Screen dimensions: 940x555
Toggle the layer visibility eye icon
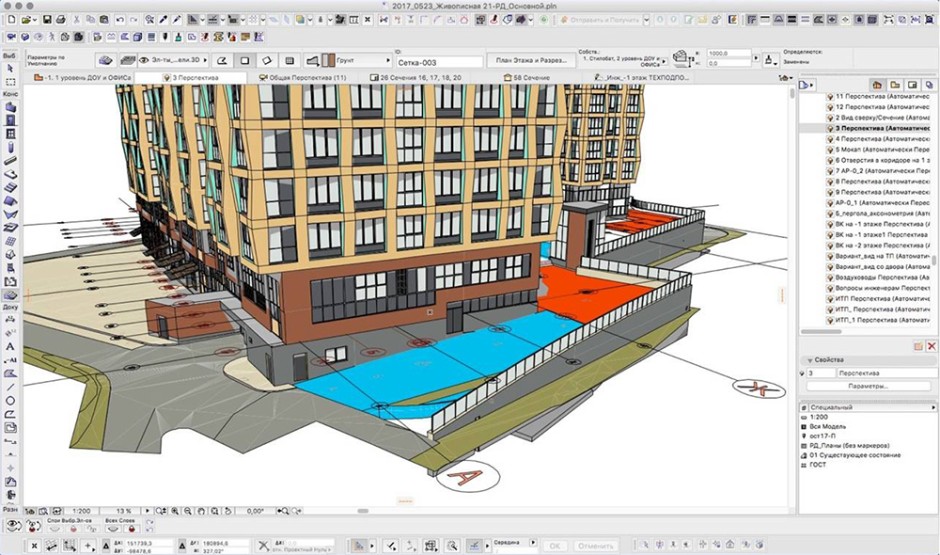(12, 523)
